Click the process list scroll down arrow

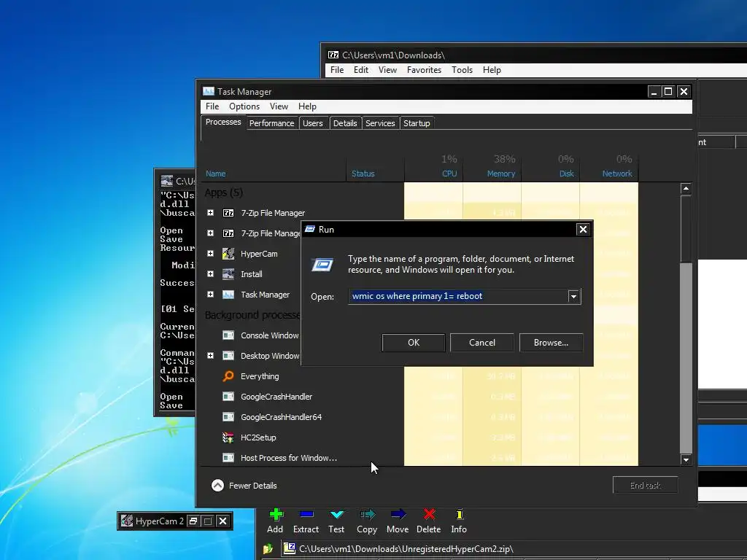click(686, 460)
